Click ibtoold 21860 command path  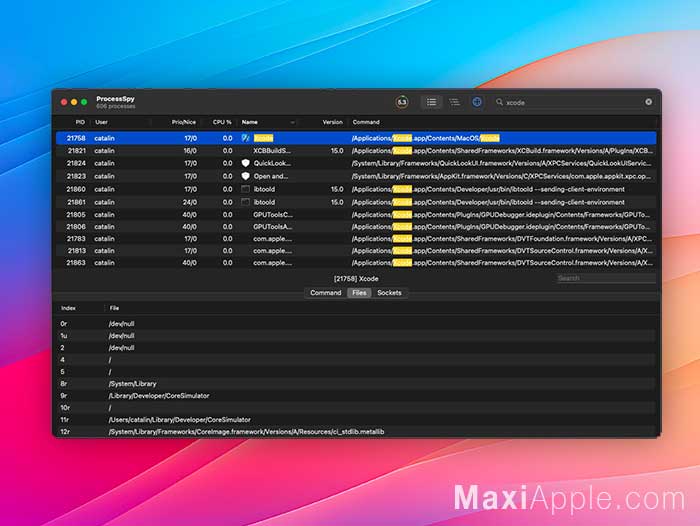tap(488, 189)
